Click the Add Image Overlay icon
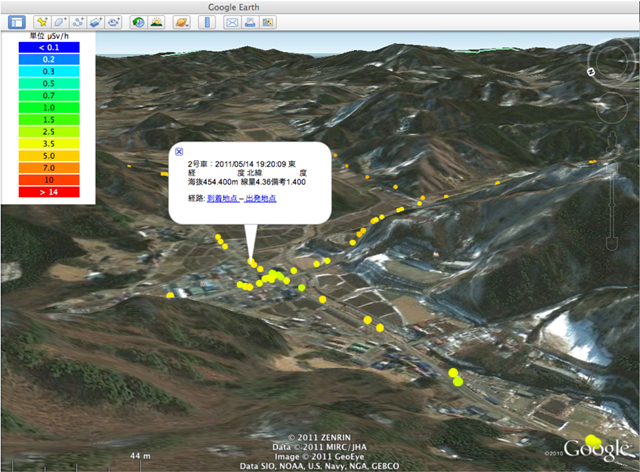The width and height of the screenshot is (640, 472). coord(96,21)
